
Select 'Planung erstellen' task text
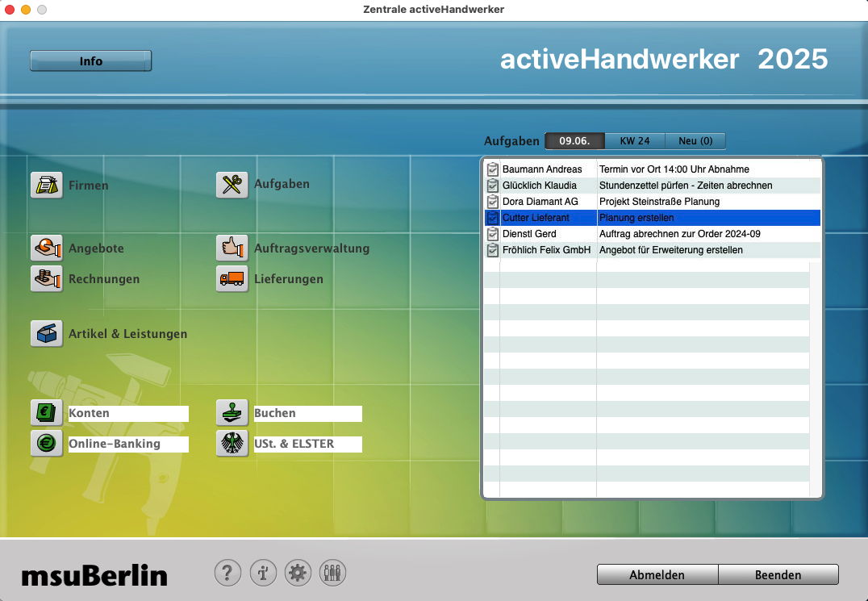(x=636, y=218)
